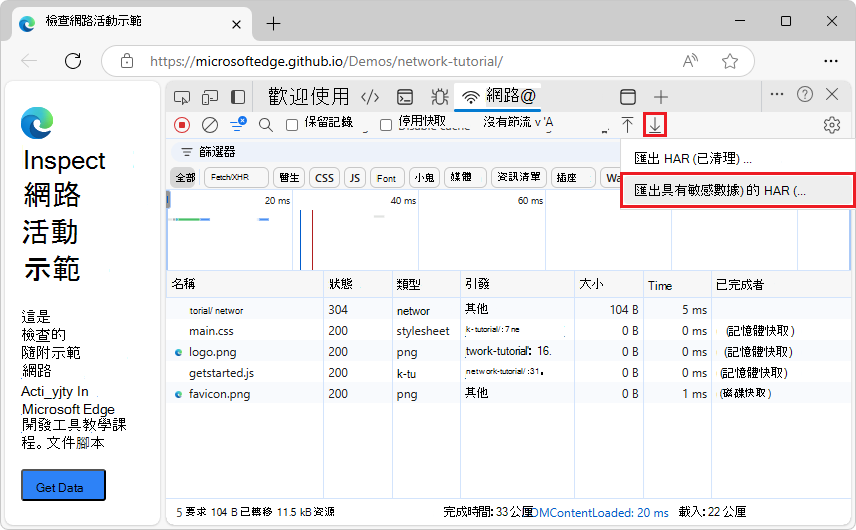Viewport: 856px width, 530px height.
Task: Select the logo.png request row
Action: coord(508,352)
